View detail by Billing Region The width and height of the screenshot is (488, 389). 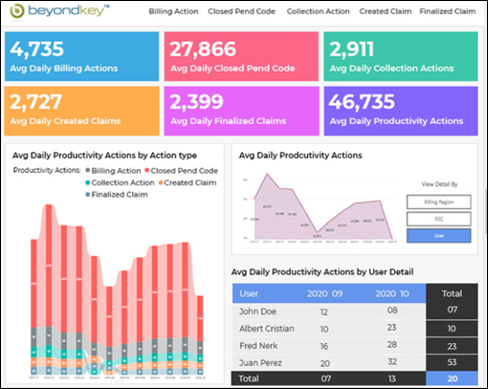coord(439,202)
